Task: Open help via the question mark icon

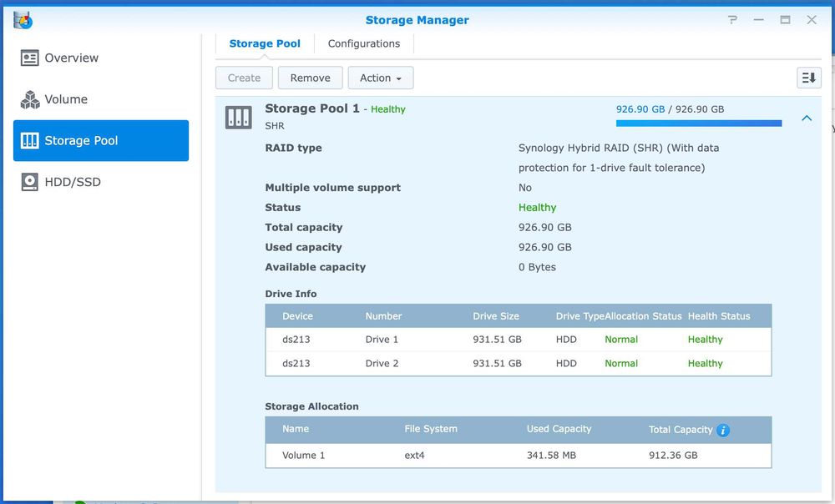Action: point(733,20)
